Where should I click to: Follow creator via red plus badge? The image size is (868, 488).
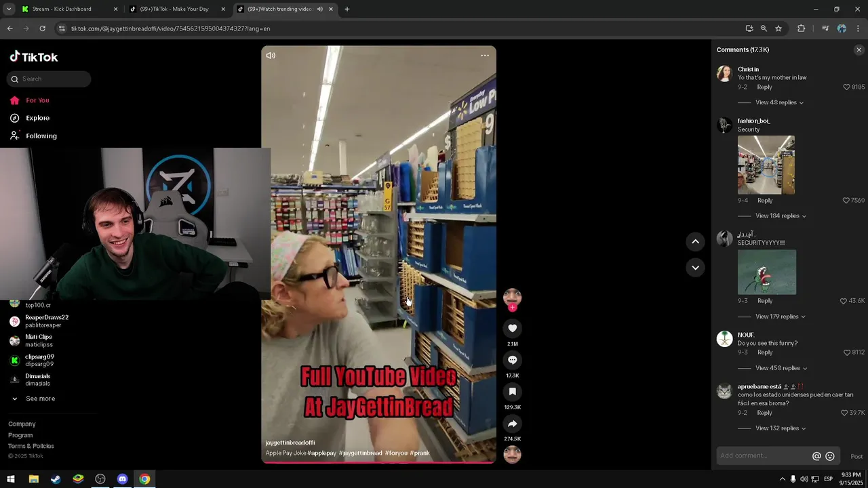pos(512,308)
